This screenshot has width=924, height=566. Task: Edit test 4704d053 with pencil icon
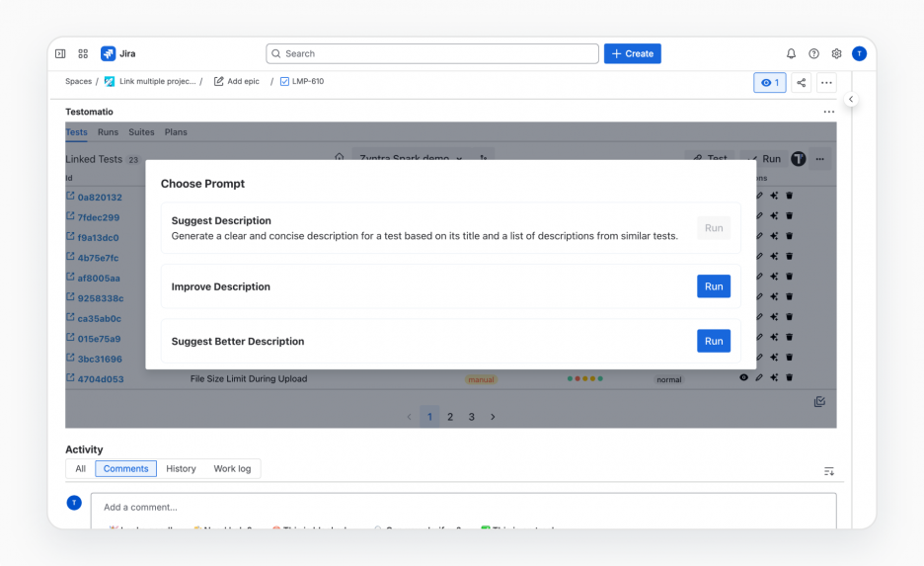(x=759, y=377)
